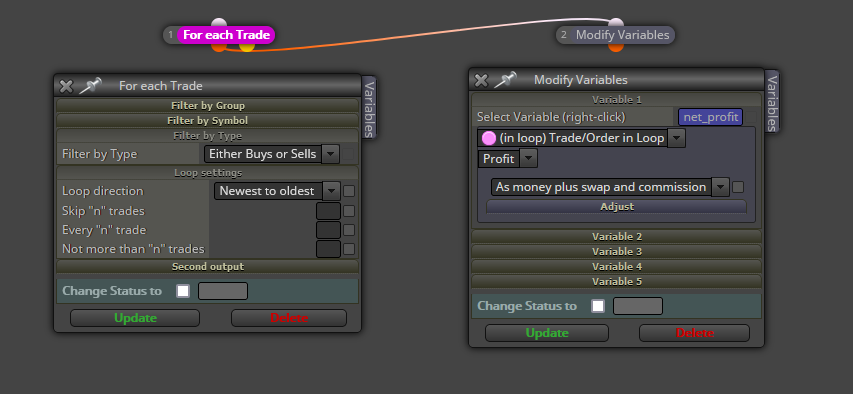Image resolution: width=853 pixels, height=394 pixels.
Task: Expand the Adjust section
Action: click(616, 207)
